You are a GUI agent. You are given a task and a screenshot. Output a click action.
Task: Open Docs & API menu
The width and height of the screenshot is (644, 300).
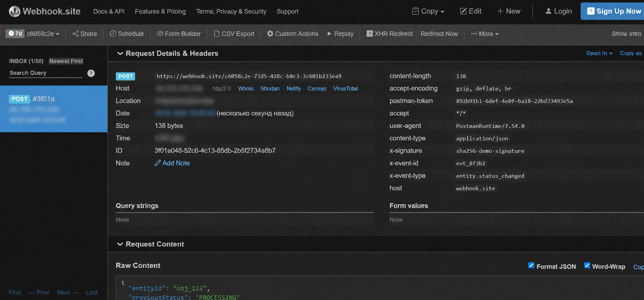(x=109, y=12)
